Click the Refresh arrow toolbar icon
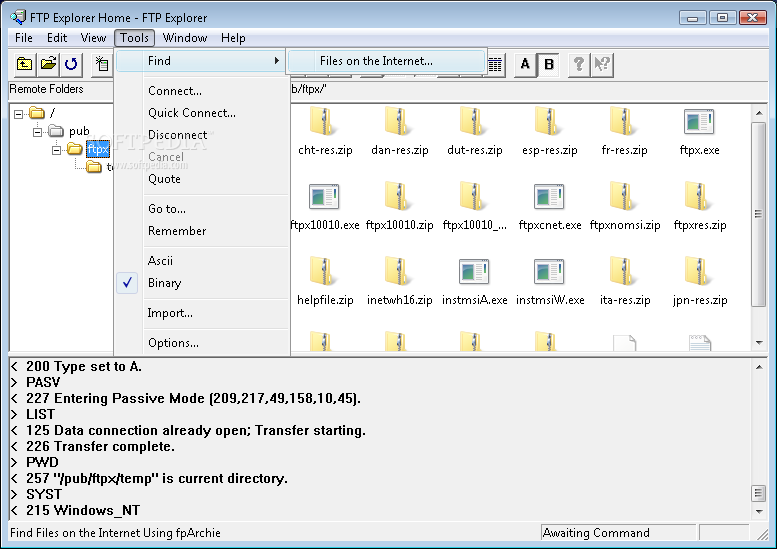777x549 pixels. tap(71, 64)
